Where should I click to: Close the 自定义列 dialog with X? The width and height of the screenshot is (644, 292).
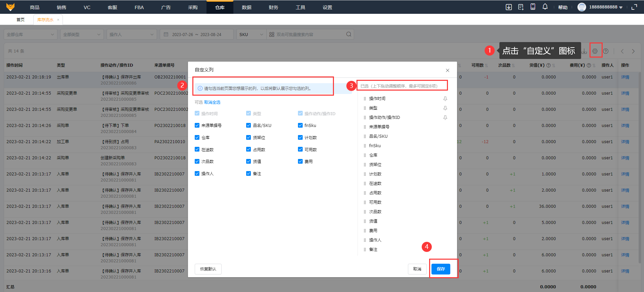pos(447,70)
